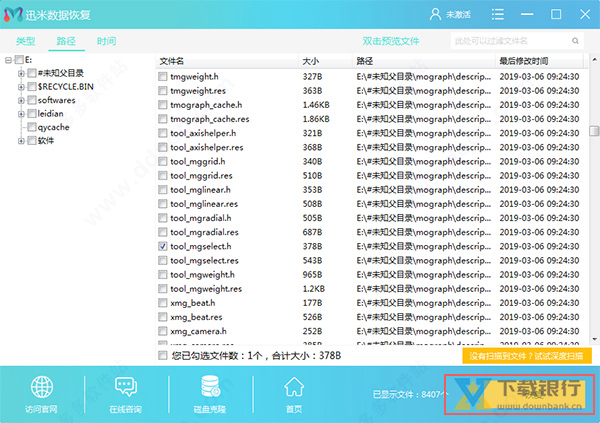Switch to the 类型 tab
This screenshot has height=423, width=600.
[x=26, y=41]
